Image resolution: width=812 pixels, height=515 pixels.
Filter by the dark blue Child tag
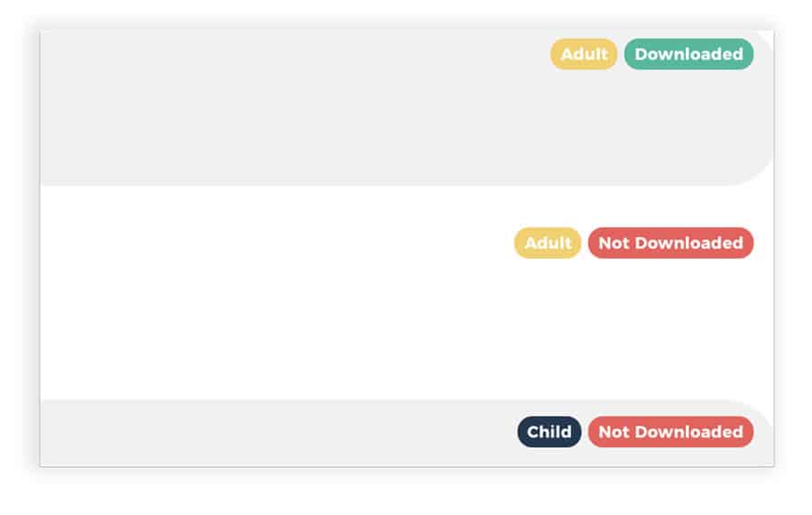[549, 432]
